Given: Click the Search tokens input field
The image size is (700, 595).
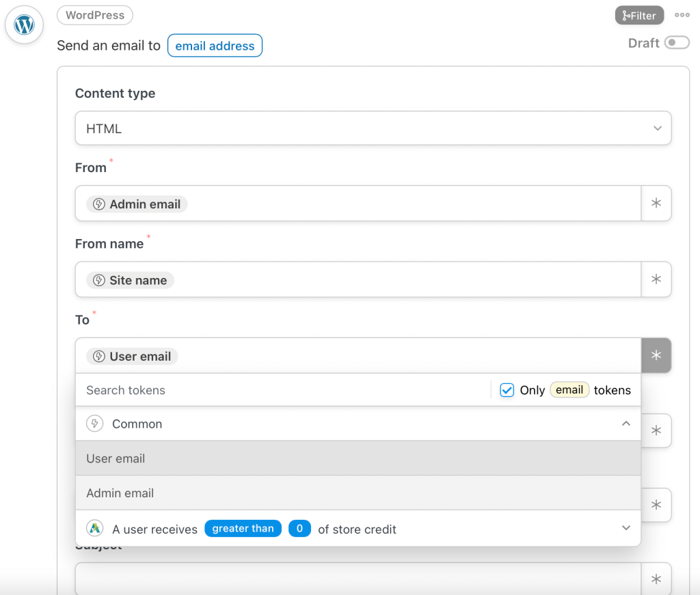Looking at the screenshot, I should (x=283, y=390).
